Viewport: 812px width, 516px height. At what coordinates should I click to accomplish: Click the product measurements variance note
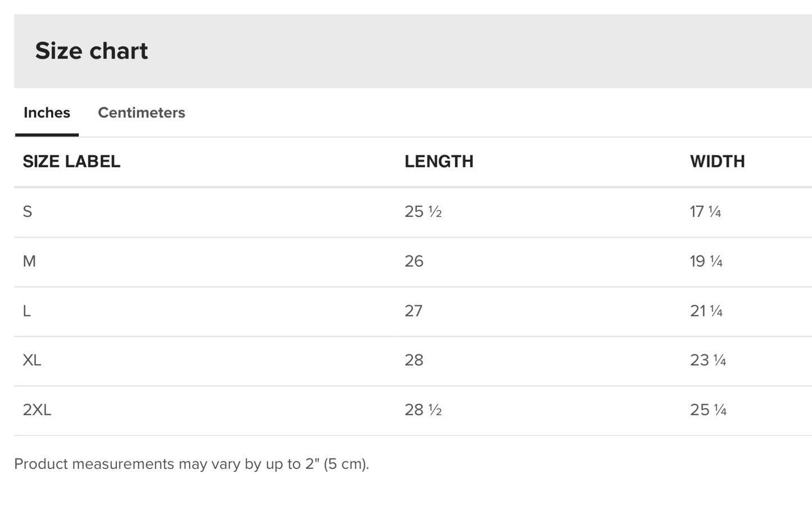pyautogui.click(x=192, y=464)
